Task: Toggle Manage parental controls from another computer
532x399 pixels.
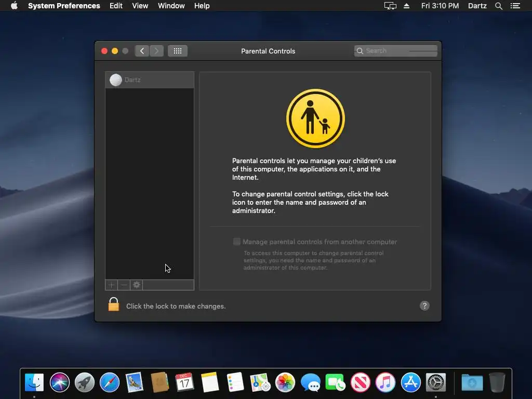Action: click(237, 242)
